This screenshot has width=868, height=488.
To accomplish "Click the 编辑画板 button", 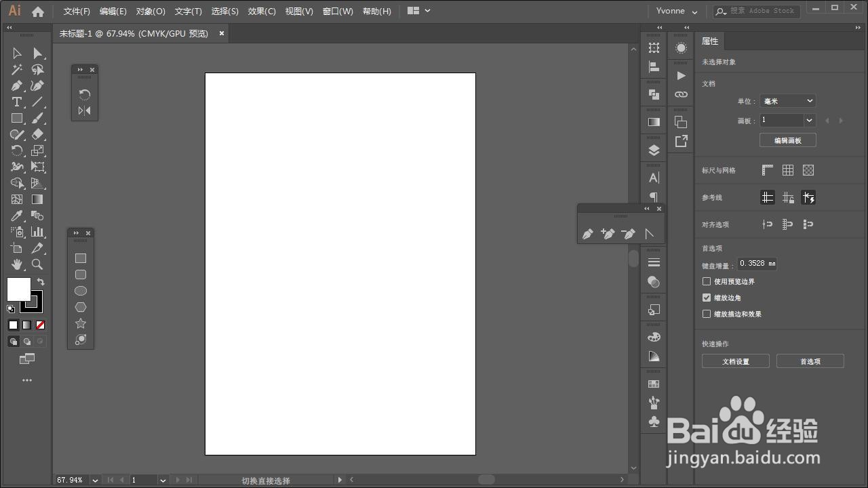I will tap(787, 140).
